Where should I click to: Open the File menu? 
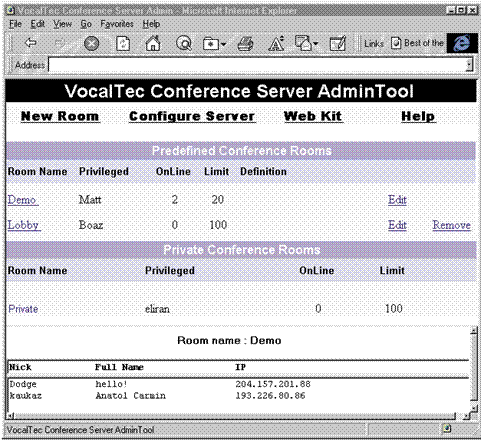[15, 24]
